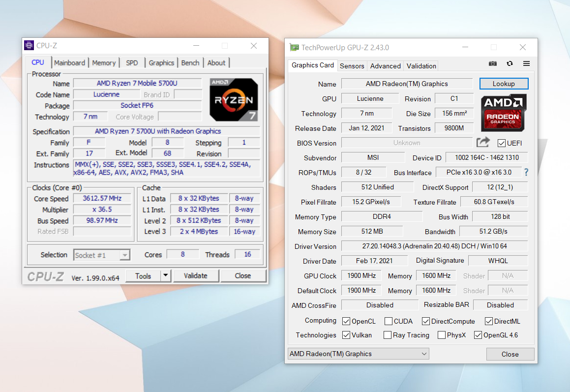Open the CPU-Z Tools dropdown arrow
The image size is (570, 392).
pyautogui.click(x=166, y=275)
